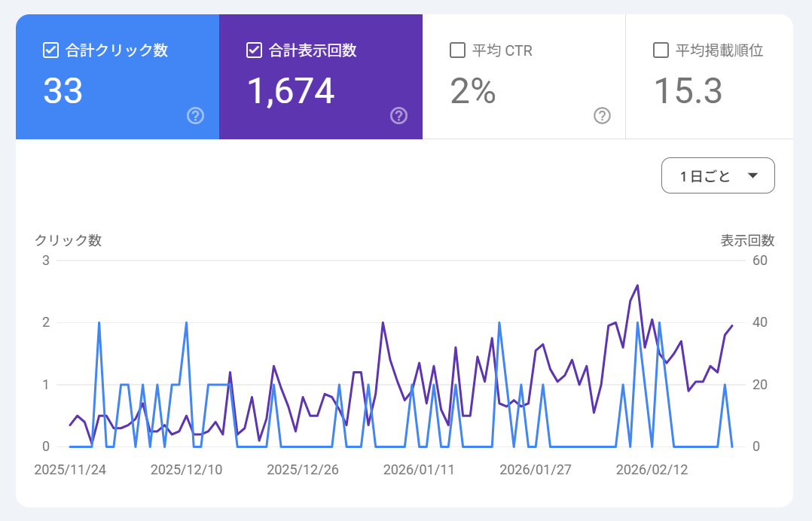The height and width of the screenshot is (521, 812).
Task: Select the purple 合計表示回数 metric card
Action: 320,75
